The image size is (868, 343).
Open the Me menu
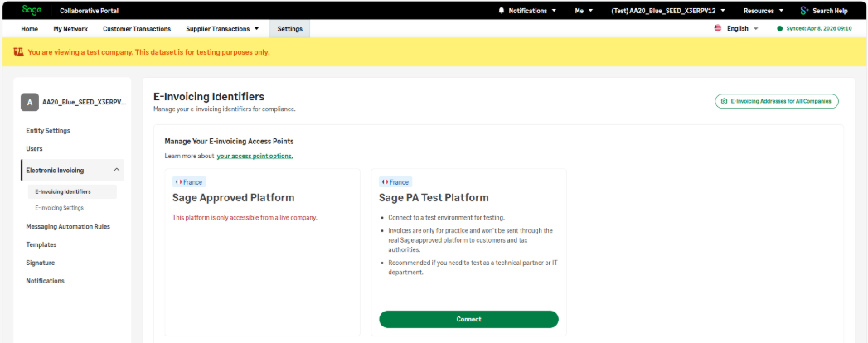pos(584,11)
